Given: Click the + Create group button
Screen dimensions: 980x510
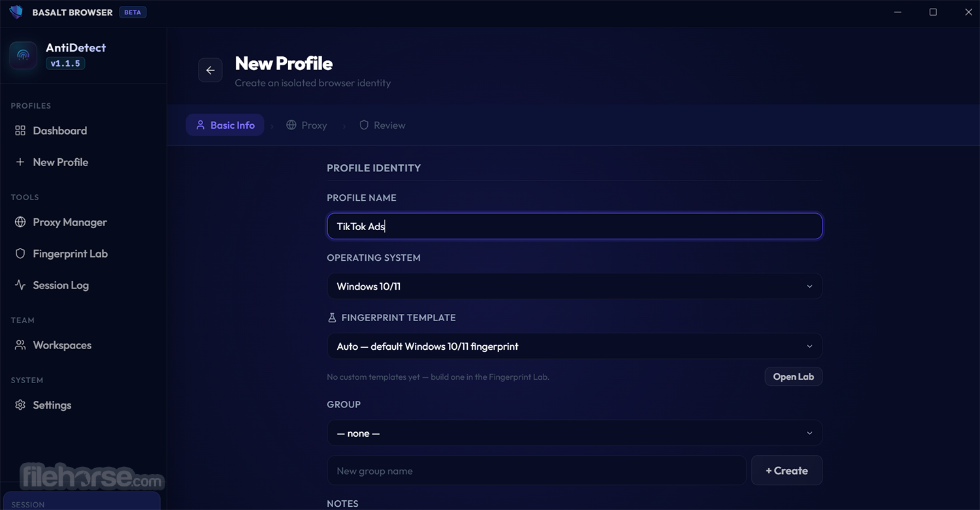Looking at the screenshot, I should point(787,471).
